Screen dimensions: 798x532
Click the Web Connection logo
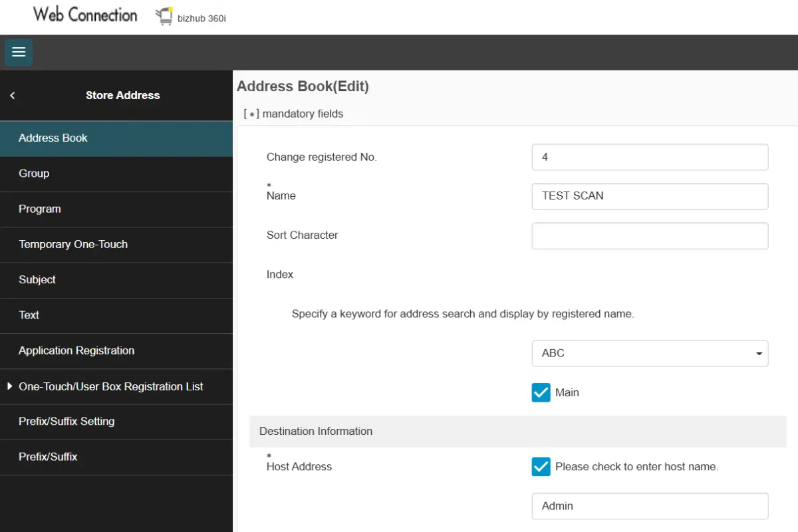point(85,15)
